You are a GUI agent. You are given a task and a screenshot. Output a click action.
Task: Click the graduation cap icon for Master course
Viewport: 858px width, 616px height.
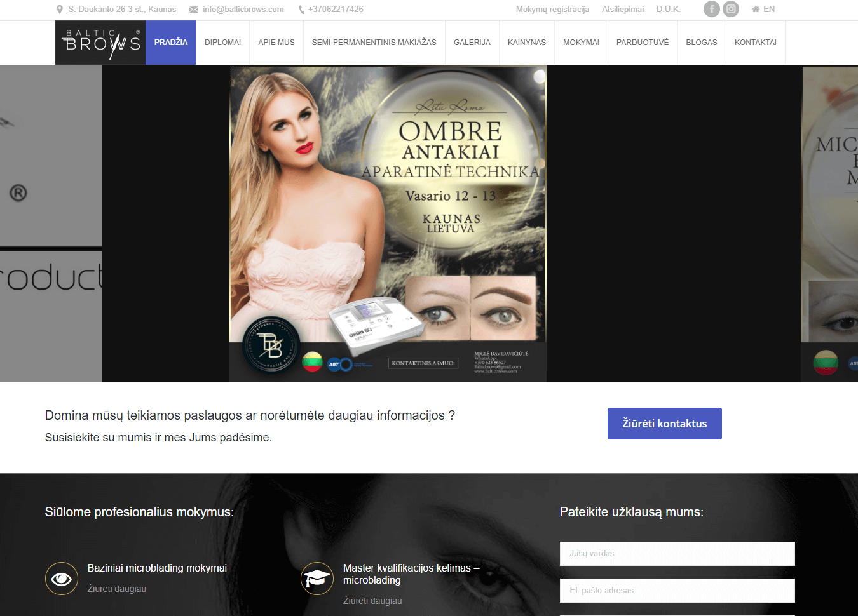coord(317,579)
